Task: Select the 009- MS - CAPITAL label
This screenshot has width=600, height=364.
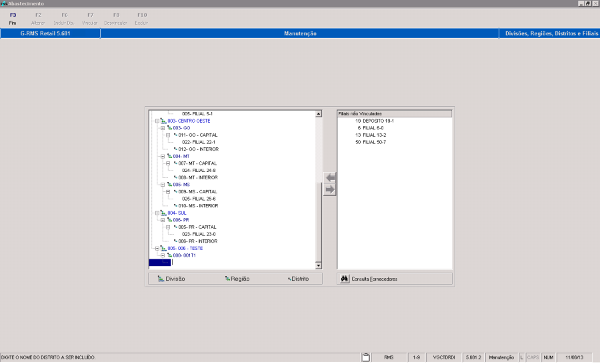Action: 197,192
